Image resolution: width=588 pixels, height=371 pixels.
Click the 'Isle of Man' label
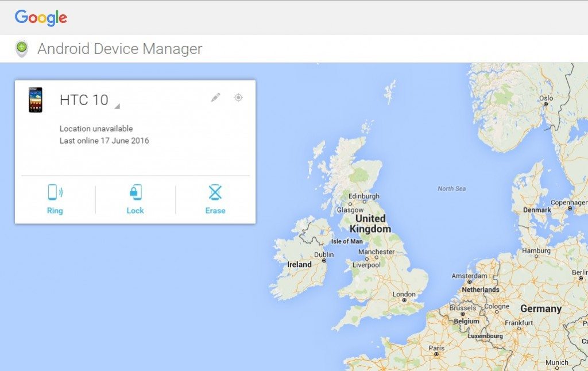pos(347,241)
